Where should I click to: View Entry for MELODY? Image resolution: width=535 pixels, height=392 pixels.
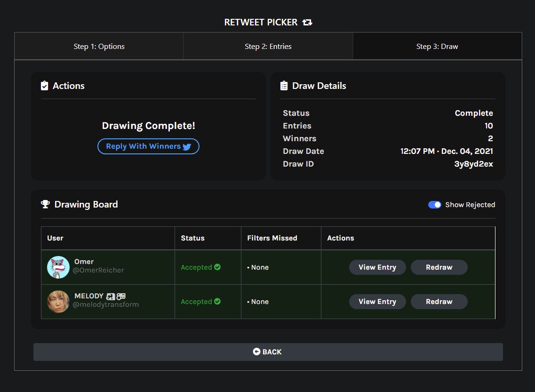(x=377, y=302)
